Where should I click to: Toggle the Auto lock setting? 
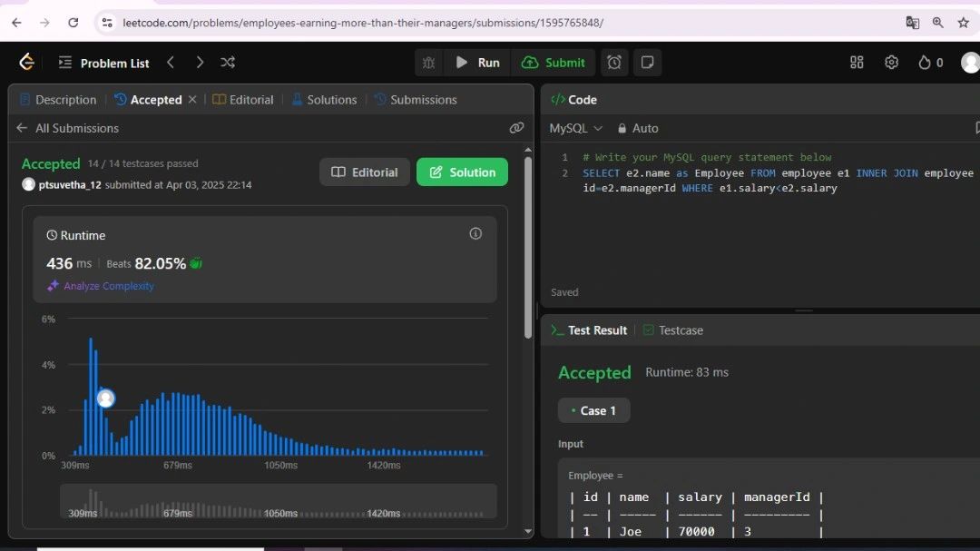tap(638, 128)
